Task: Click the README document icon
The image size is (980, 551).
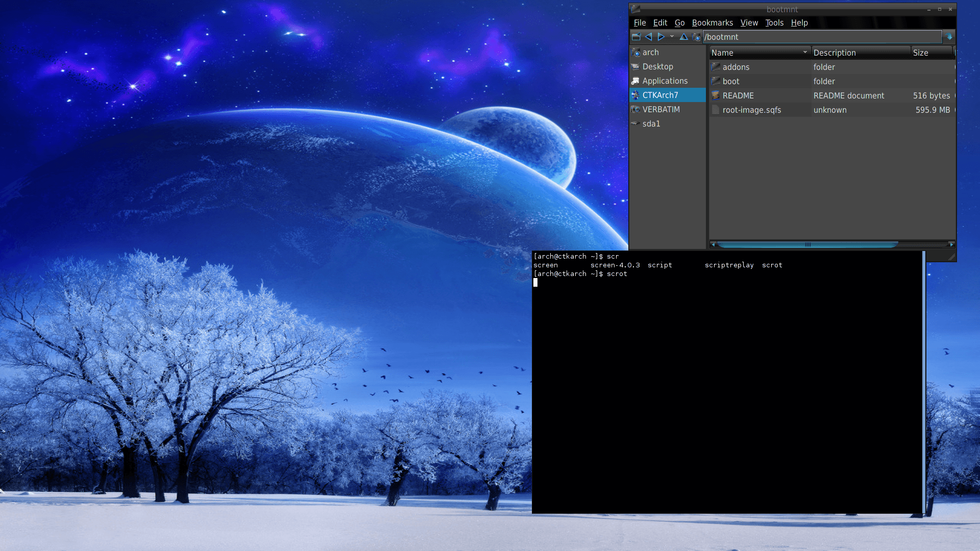Action: 716,95
